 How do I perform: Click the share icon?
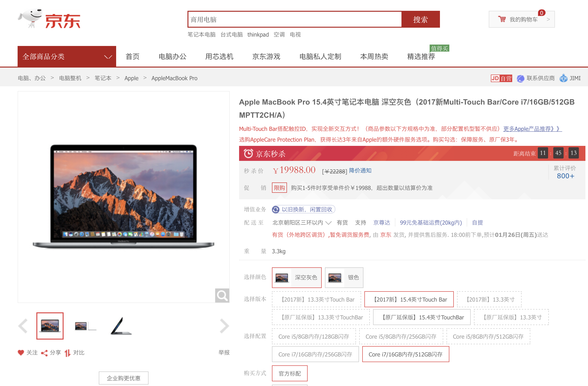(44, 353)
